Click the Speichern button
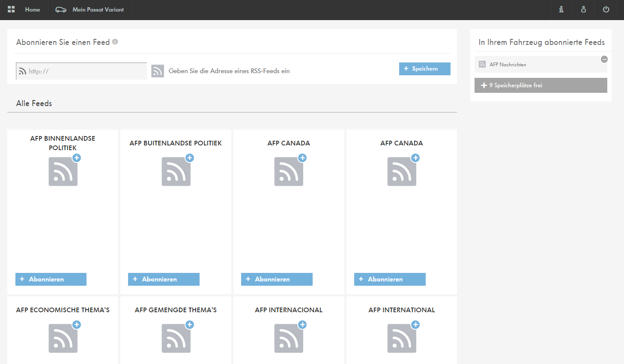Screen dimensions: 624x364 click(x=424, y=68)
